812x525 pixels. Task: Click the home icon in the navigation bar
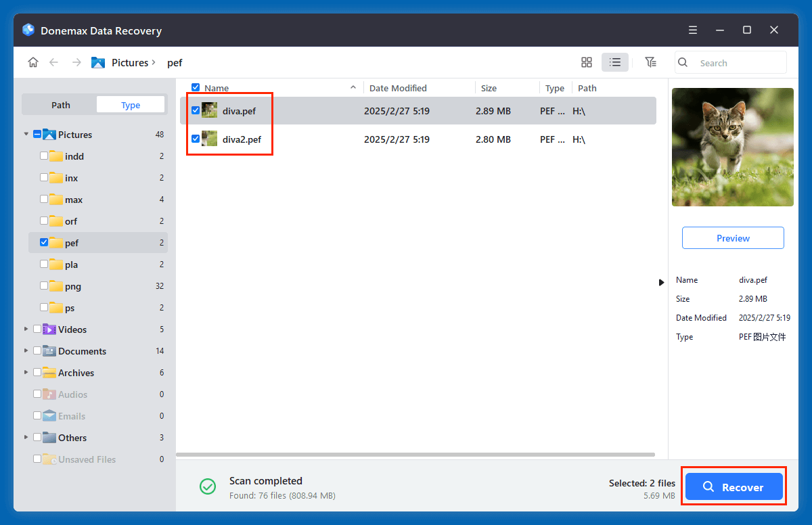pyautogui.click(x=32, y=62)
